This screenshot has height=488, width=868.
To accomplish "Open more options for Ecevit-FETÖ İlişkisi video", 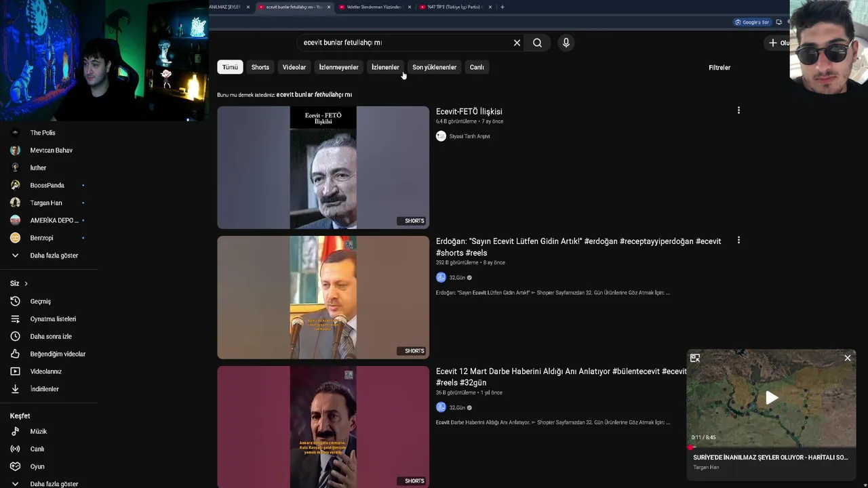I will click(x=738, y=110).
